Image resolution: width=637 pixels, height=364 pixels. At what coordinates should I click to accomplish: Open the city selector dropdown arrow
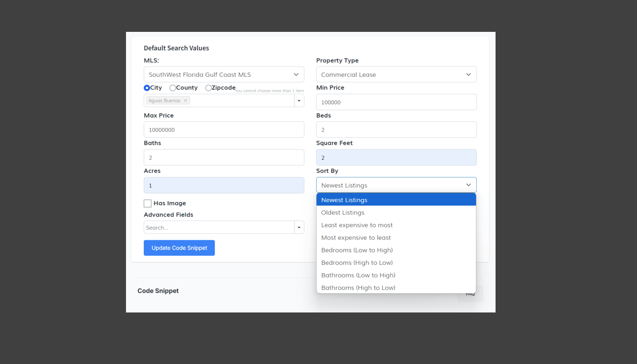coord(299,101)
